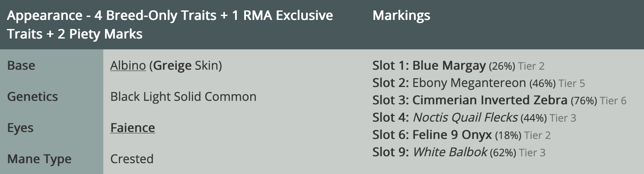The height and width of the screenshot is (174, 644).
Task: Click the Markings column header
Action: click(x=401, y=16)
